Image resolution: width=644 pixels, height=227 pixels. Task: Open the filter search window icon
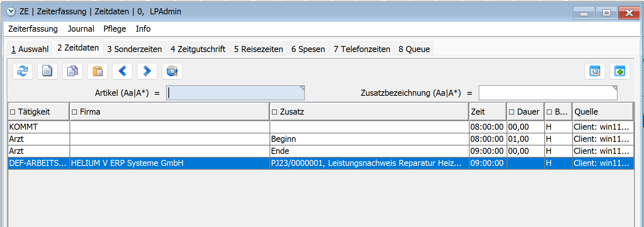tap(595, 71)
